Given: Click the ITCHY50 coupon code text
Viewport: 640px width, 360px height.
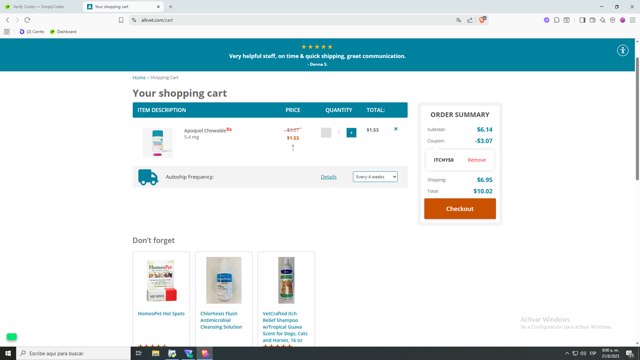Looking at the screenshot, I should tap(444, 160).
